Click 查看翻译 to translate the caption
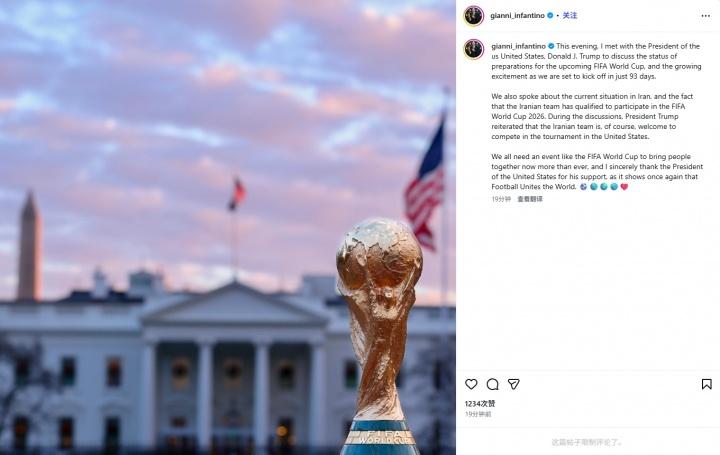Viewport: 720px width, 455px height. (530, 199)
